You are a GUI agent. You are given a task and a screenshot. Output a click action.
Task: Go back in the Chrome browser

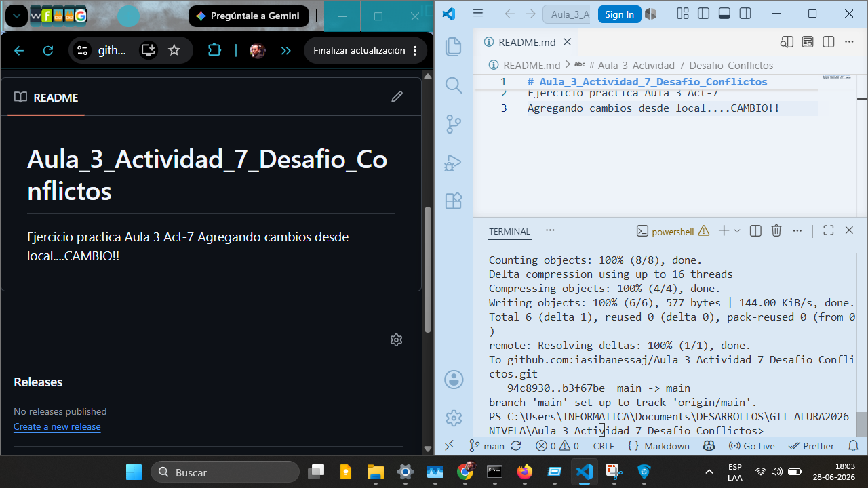click(19, 50)
